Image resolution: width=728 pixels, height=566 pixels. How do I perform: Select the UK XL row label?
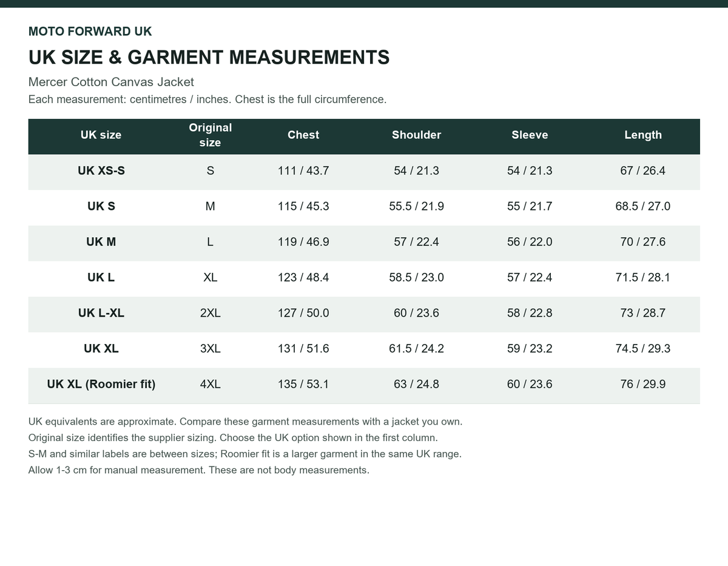[x=101, y=348]
